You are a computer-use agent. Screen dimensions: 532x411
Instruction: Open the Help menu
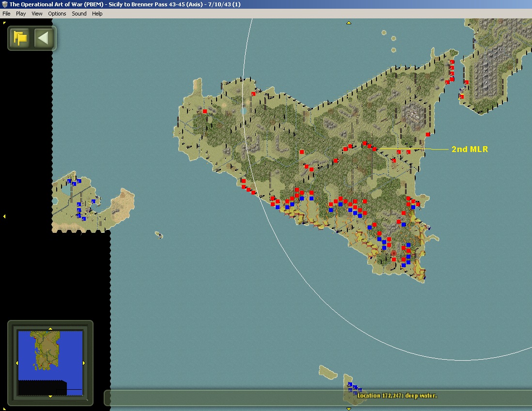tap(97, 14)
